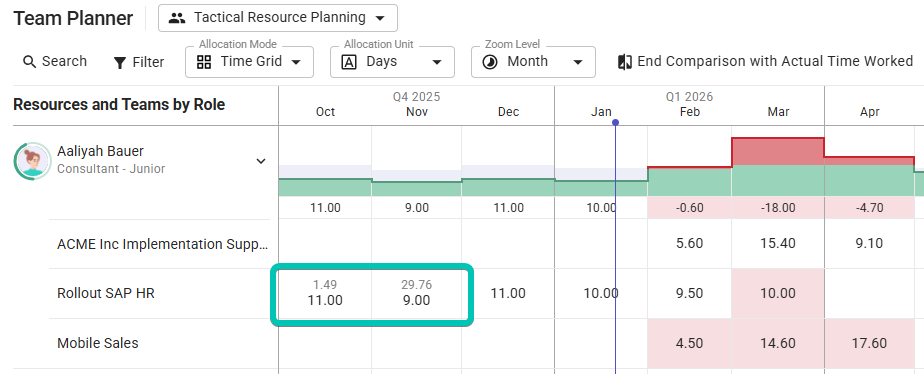Click the ACME March 15.40 cell

coord(778,243)
